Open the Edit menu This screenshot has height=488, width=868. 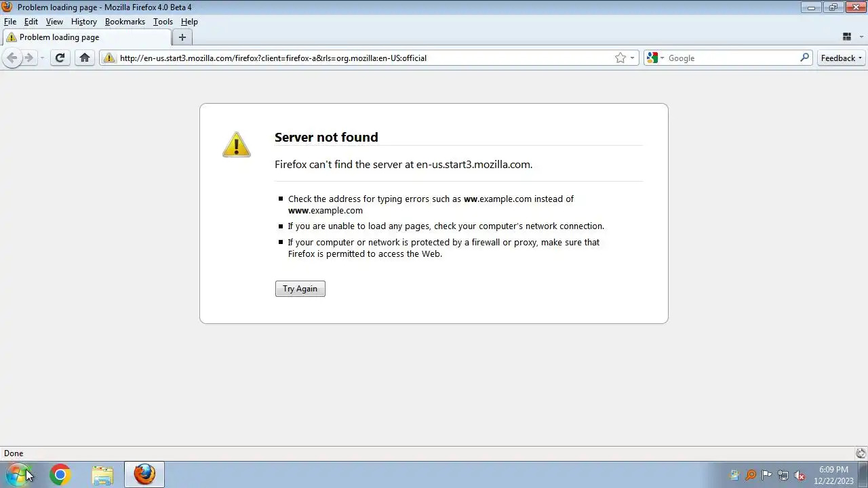31,22
